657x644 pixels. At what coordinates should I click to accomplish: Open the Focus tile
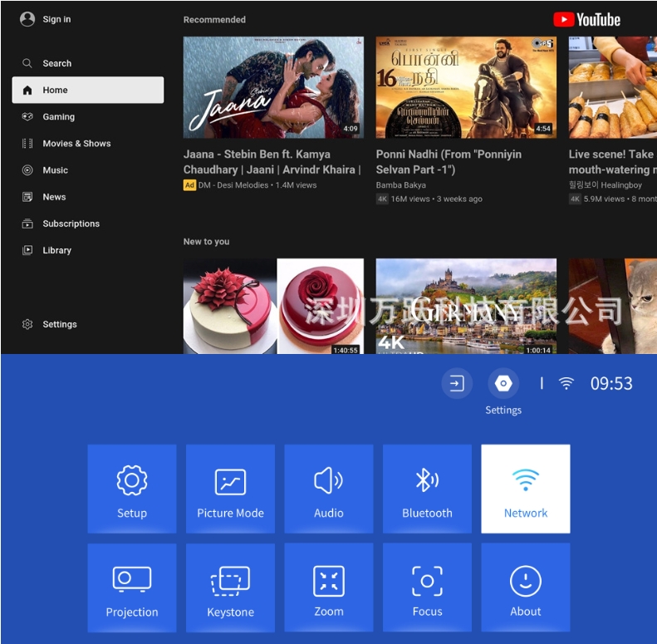tap(428, 587)
